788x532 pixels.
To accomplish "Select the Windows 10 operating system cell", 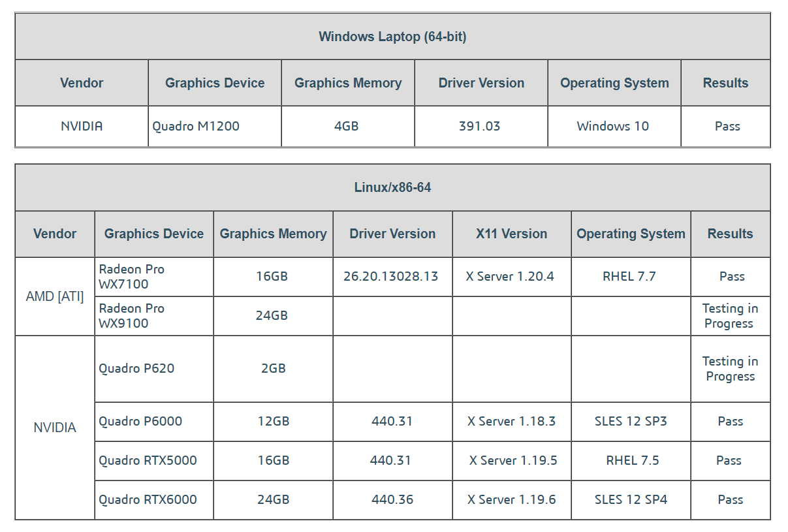I will click(614, 126).
